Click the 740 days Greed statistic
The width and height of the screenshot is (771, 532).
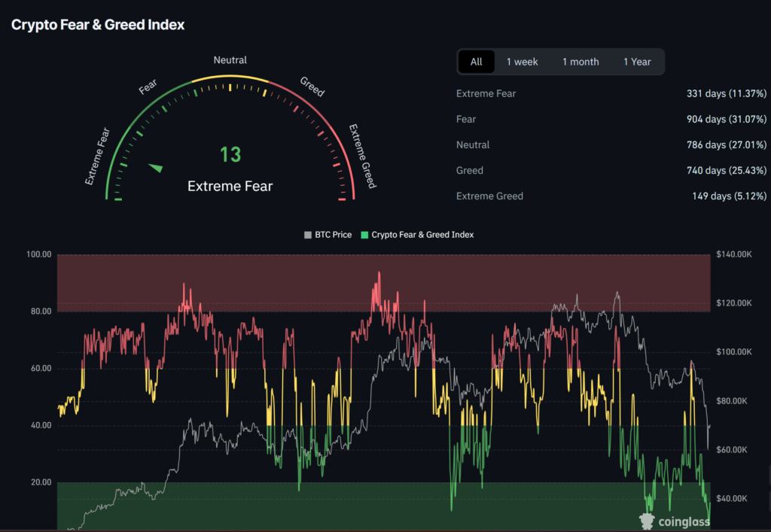pyautogui.click(x=726, y=170)
